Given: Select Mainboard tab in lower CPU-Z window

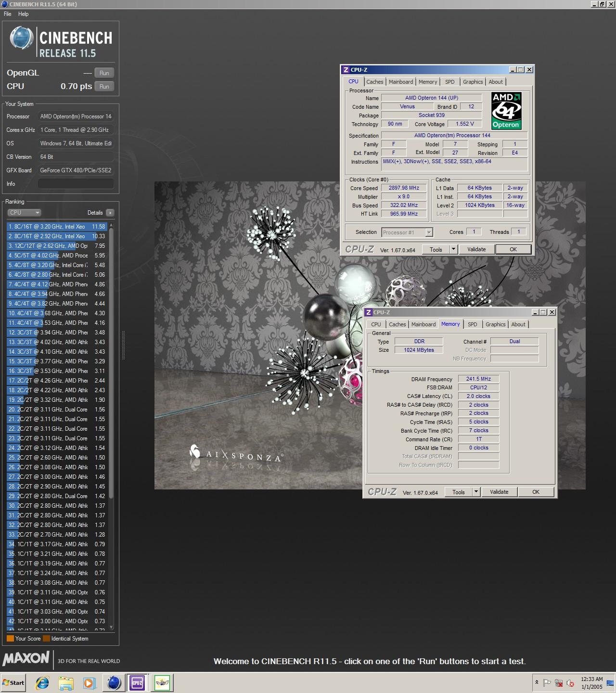Looking at the screenshot, I should (423, 324).
